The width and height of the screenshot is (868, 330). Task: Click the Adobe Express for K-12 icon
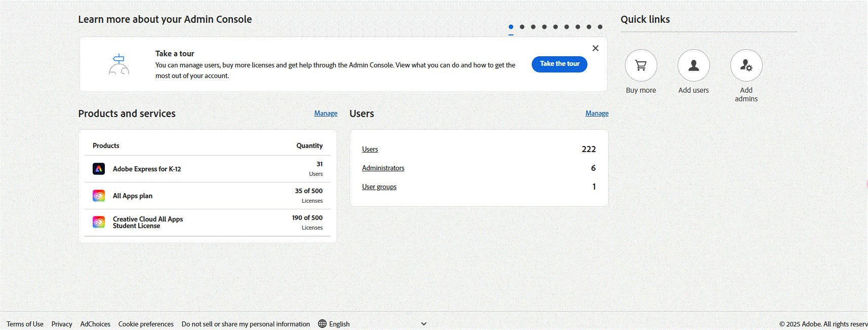pyautogui.click(x=99, y=169)
